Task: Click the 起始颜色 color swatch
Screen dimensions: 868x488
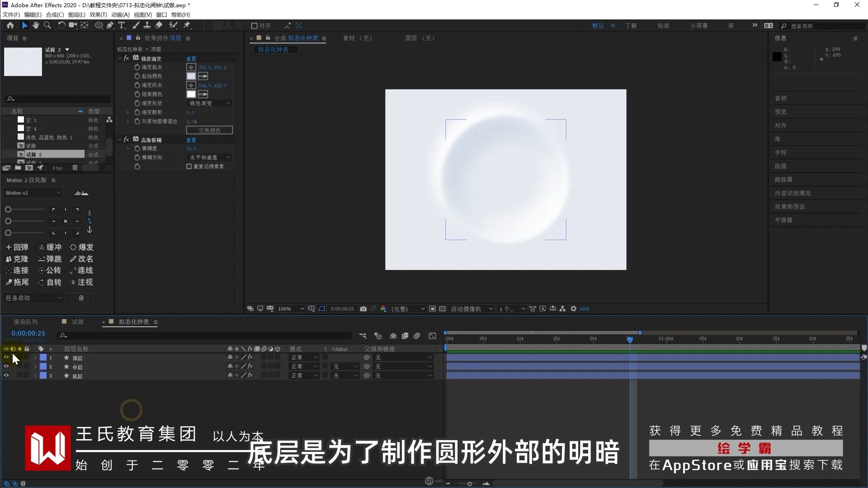Action: pos(191,76)
